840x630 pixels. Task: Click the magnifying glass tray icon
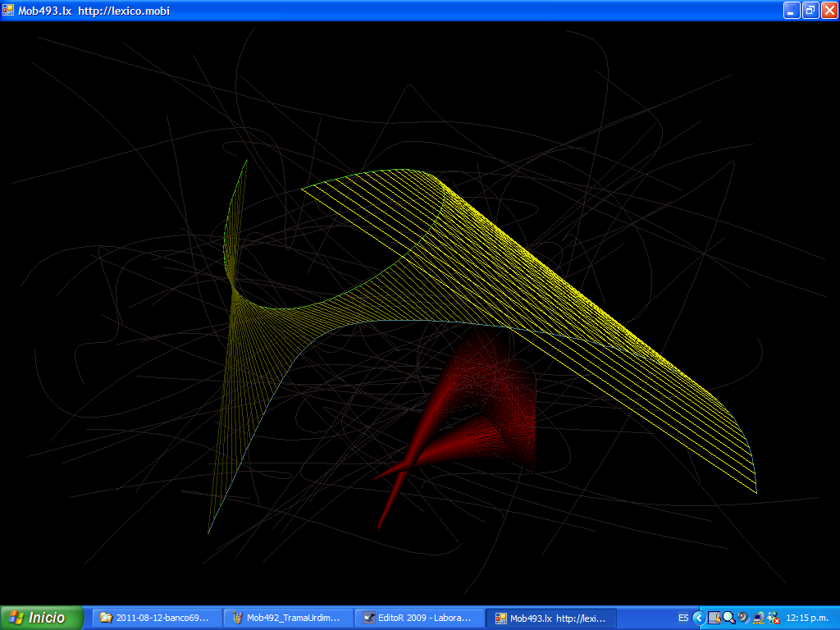point(728,618)
